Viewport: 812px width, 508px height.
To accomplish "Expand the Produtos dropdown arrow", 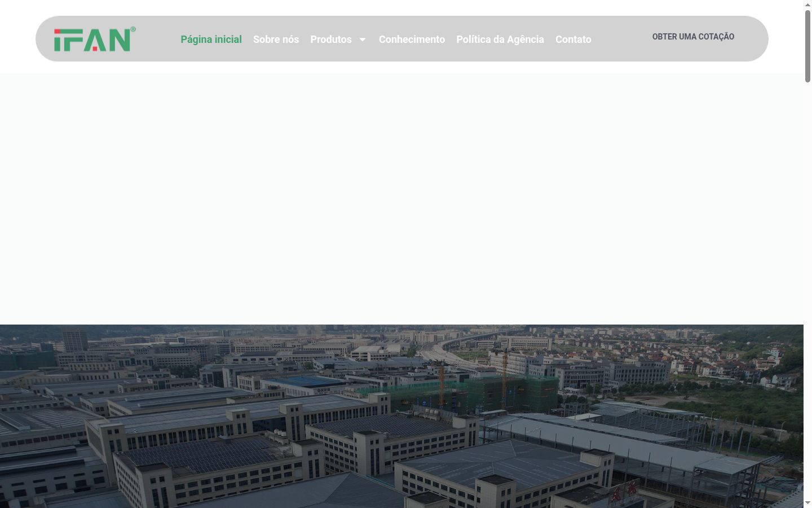I will pos(363,40).
